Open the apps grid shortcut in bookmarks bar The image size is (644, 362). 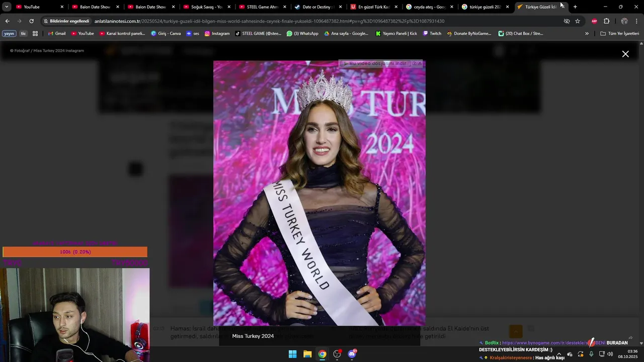point(35,34)
